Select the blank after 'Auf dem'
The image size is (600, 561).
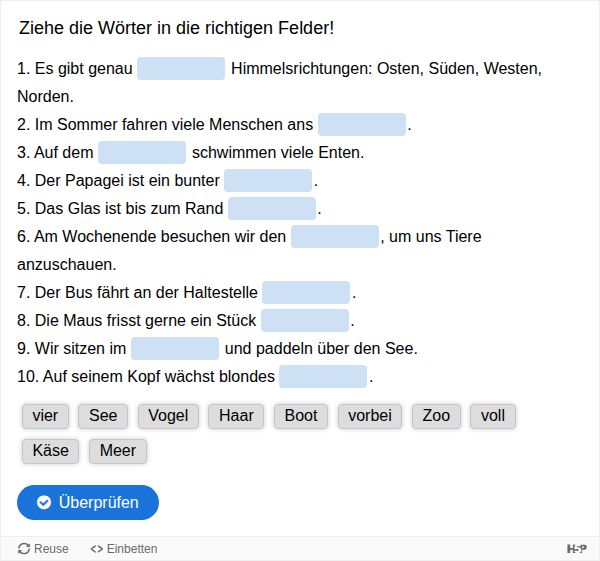(x=142, y=153)
